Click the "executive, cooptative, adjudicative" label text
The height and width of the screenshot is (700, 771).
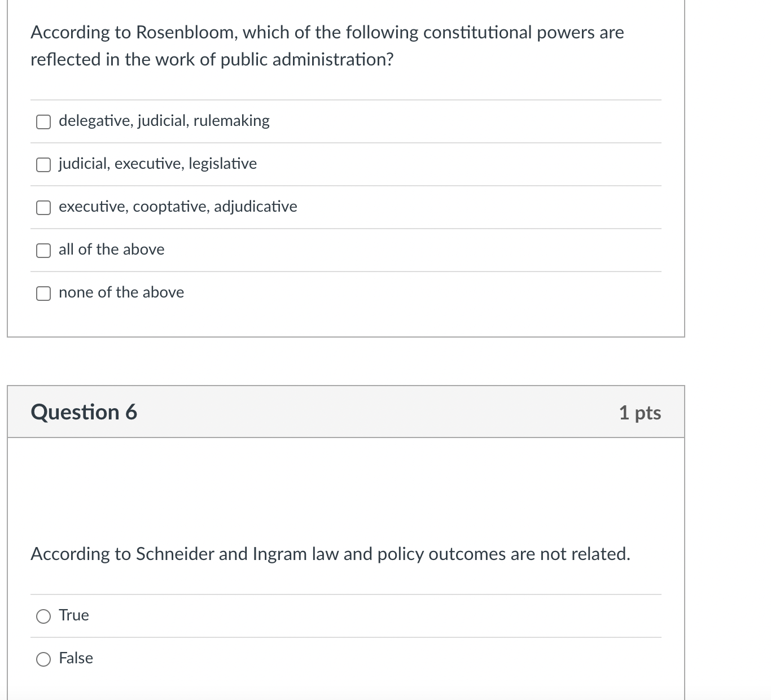pos(177,207)
